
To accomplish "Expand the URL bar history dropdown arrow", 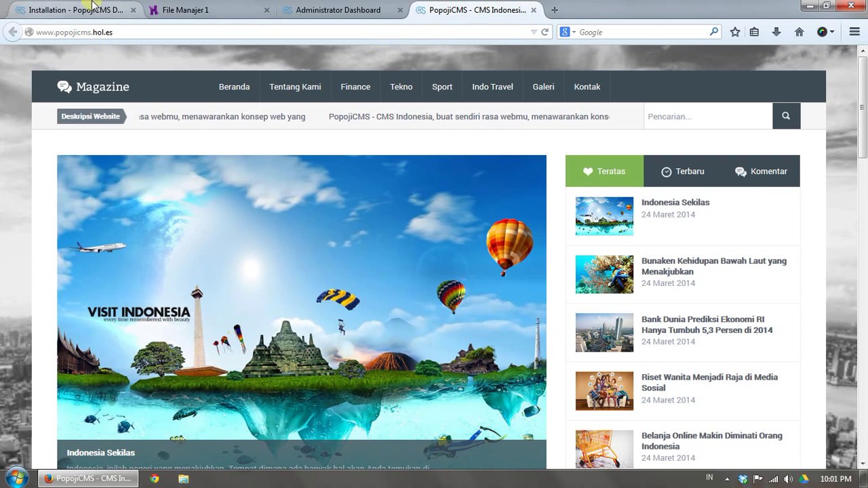I will tap(534, 32).
